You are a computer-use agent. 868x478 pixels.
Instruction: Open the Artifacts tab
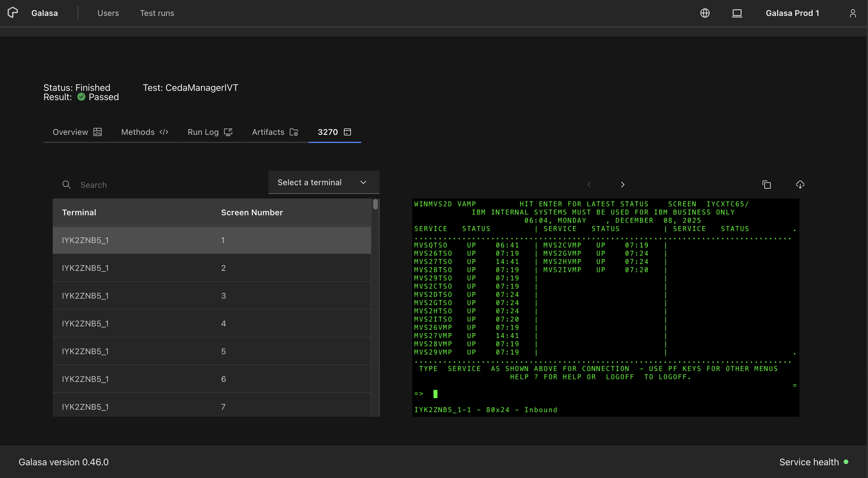click(x=275, y=132)
